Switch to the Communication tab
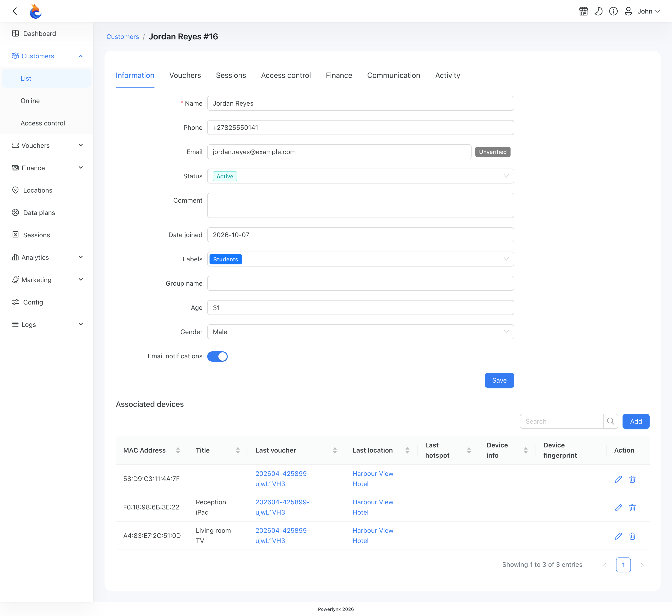672x616 pixels. click(394, 75)
